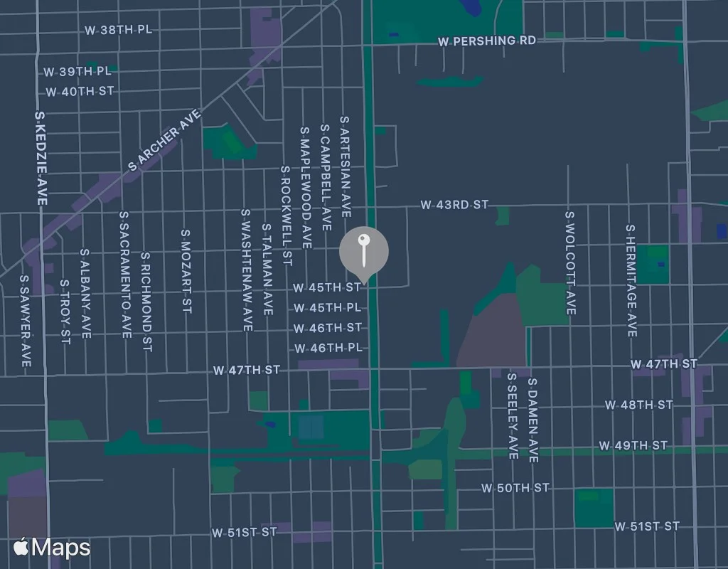
Task: Select the W 50TH ST label
Action: pyautogui.click(x=515, y=488)
